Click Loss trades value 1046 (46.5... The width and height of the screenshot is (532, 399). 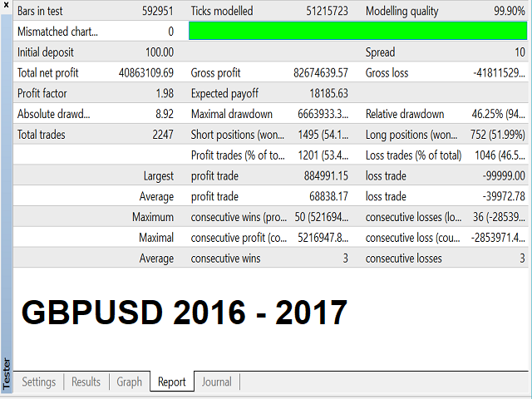[x=500, y=155]
